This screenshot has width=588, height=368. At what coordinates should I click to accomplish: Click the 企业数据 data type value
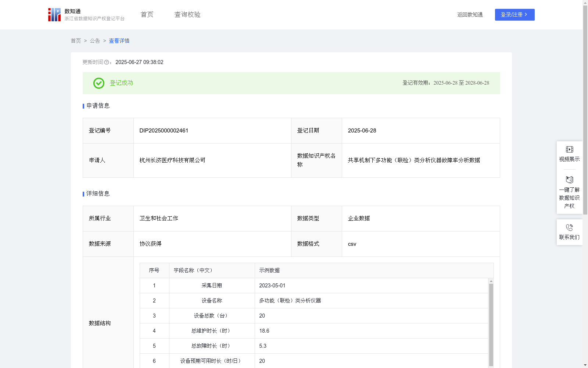[x=359, y=219]
